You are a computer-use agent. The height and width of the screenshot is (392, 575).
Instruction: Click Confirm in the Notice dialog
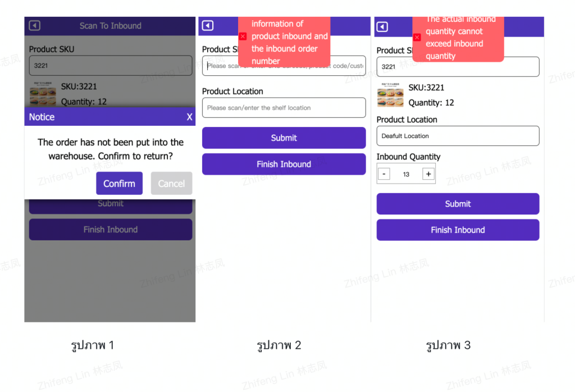[x=119, y=183]
